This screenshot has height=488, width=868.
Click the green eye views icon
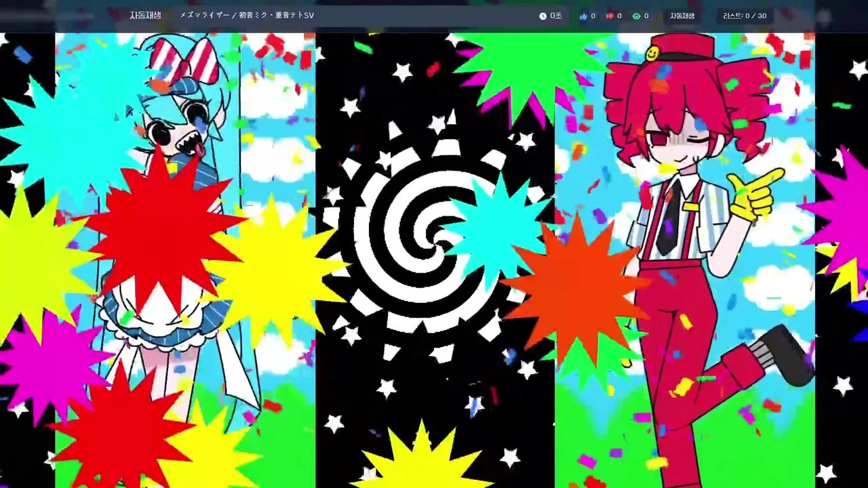[636, 16]
